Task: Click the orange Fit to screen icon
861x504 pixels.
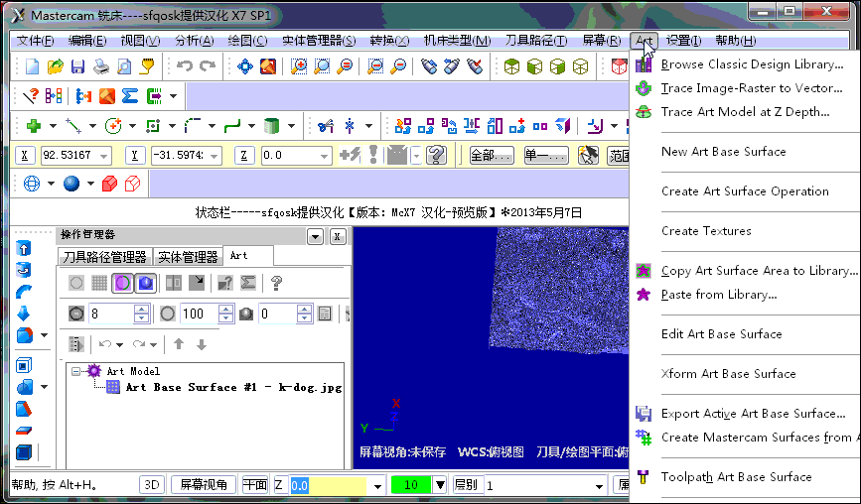Action: [268, 66]
